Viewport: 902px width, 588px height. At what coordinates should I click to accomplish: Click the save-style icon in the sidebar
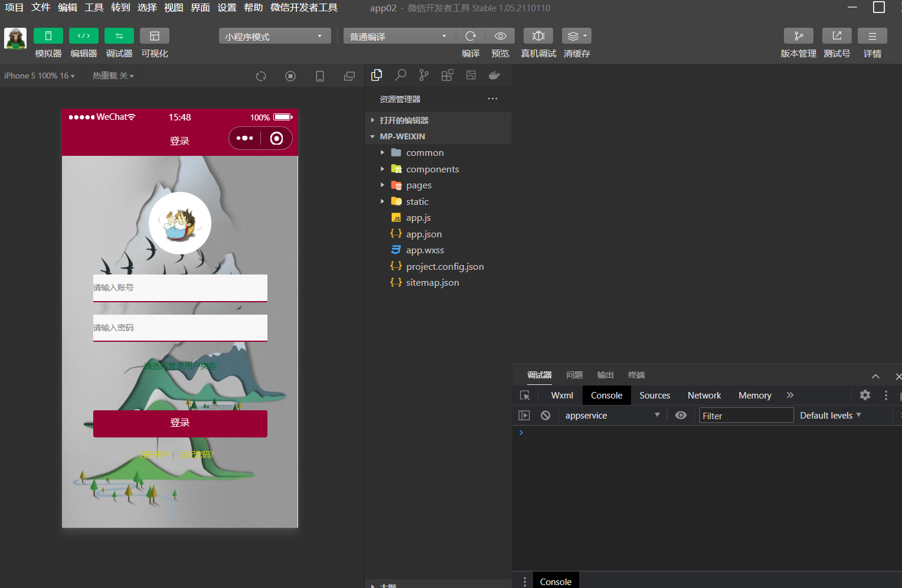pyautogui.click(x=471, y=75)
